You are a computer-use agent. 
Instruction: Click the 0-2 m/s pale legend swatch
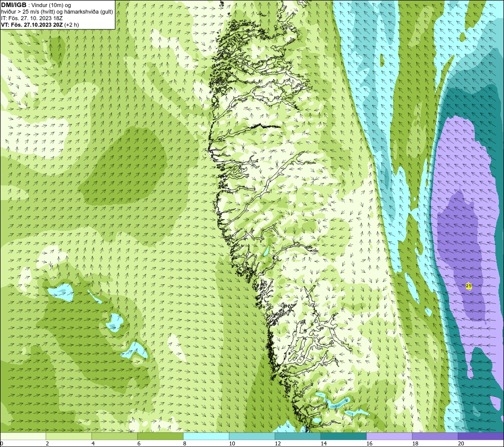click(x=23, y=436)
